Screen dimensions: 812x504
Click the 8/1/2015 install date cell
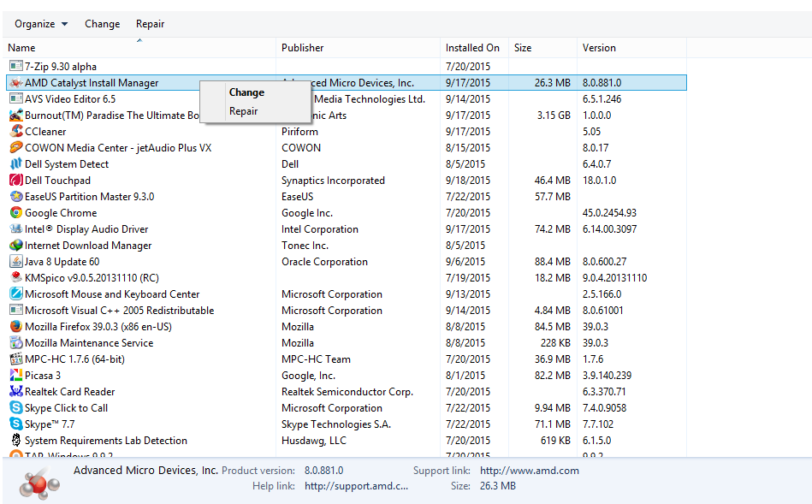pos(465,376)
